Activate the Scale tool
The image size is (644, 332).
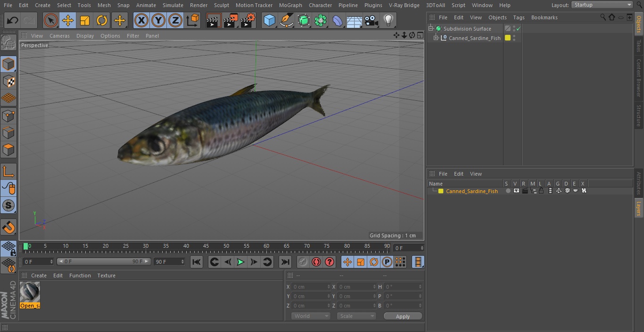pyautogui.click(x=85, y=20)
